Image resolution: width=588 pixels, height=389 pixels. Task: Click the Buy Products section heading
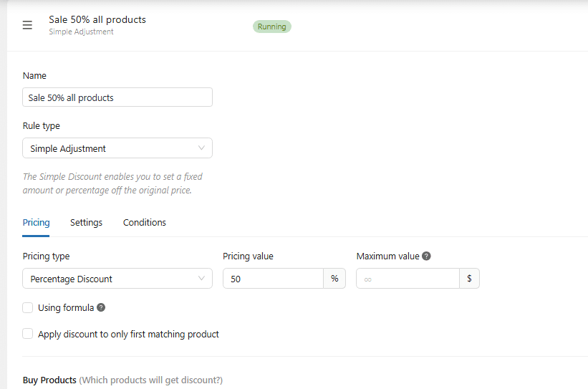click(49, 380)
